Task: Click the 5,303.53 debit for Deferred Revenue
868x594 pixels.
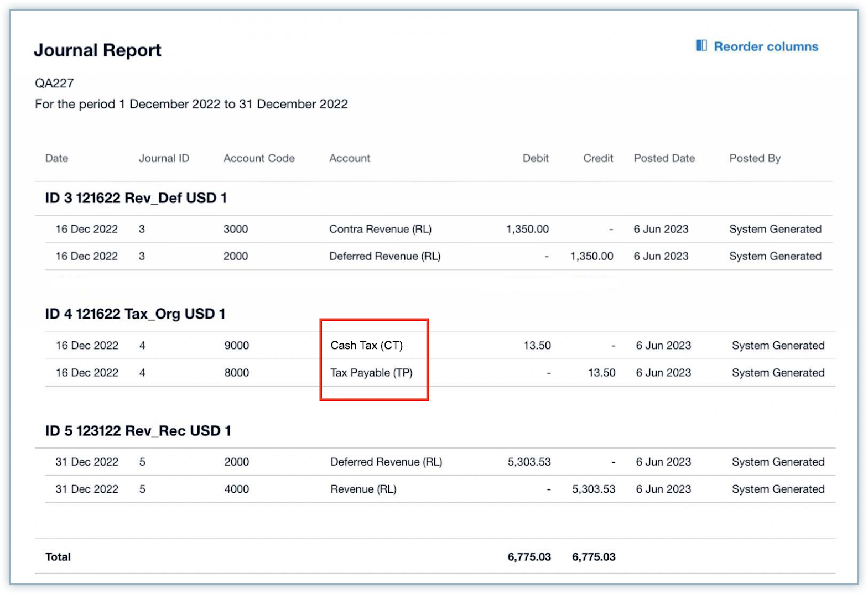Action: coord(529,462)
